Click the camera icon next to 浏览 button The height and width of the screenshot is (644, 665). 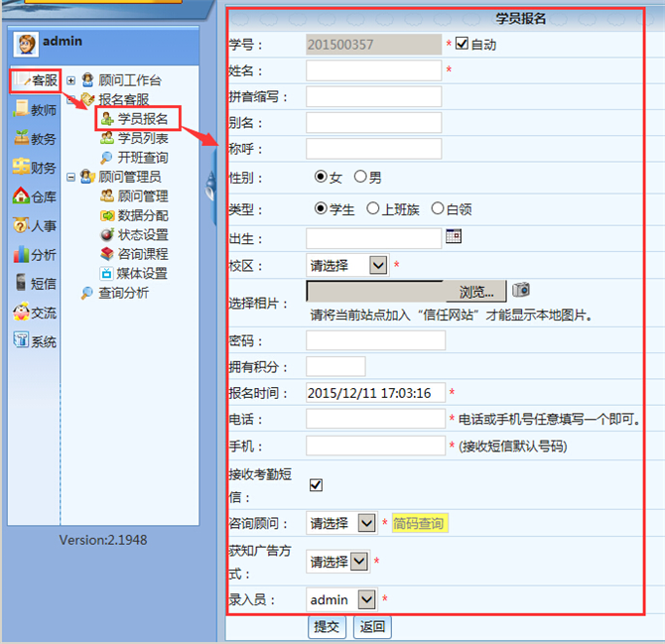(x=521, y=290)
